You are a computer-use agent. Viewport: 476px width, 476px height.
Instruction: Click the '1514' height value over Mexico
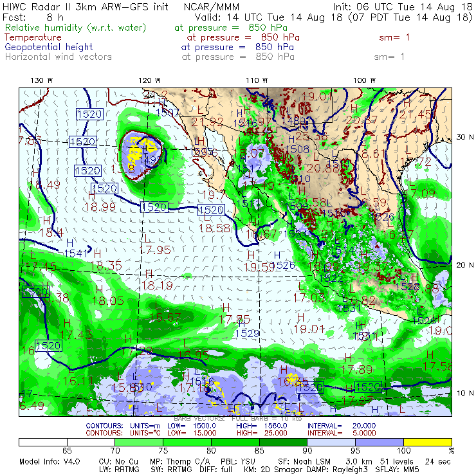click(x=343, y=250)
